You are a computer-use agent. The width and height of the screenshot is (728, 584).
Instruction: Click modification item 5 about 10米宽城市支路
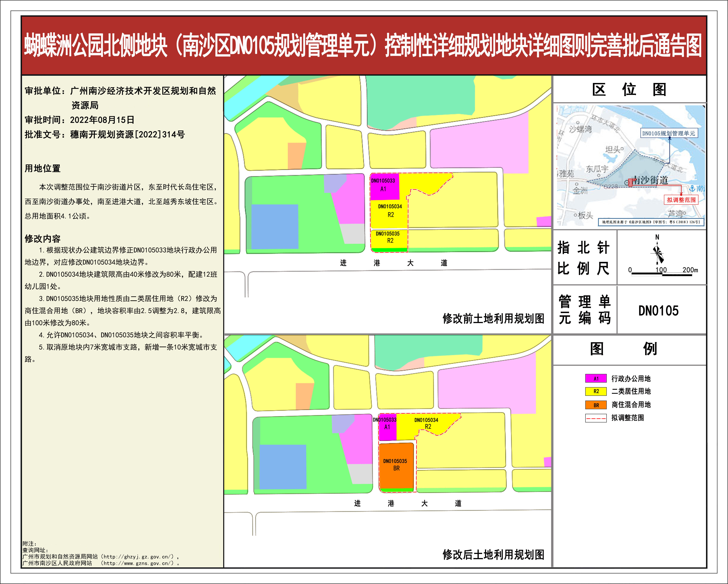(x=121, y=353)
